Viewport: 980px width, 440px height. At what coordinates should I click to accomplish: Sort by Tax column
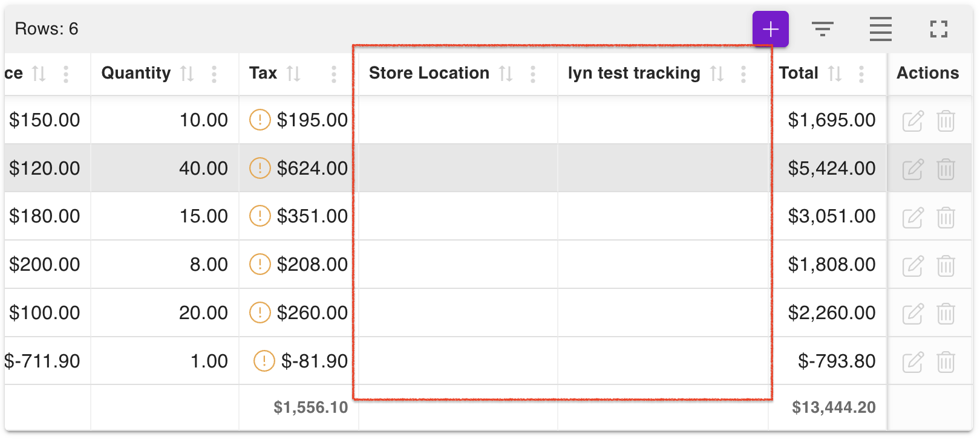(x=294, y=74)
